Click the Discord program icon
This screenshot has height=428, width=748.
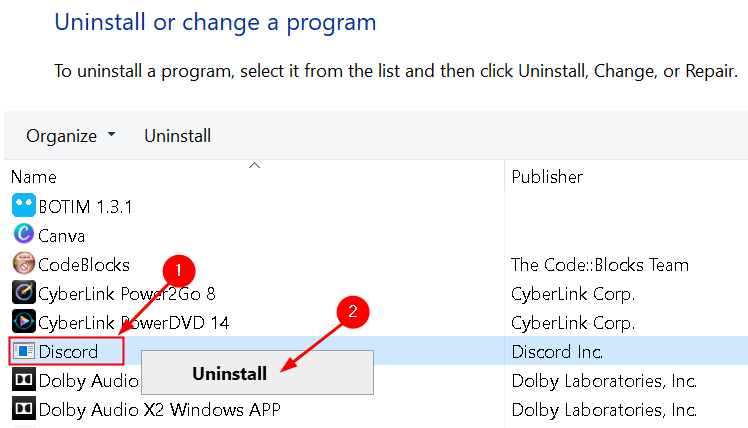pos(23,351)
